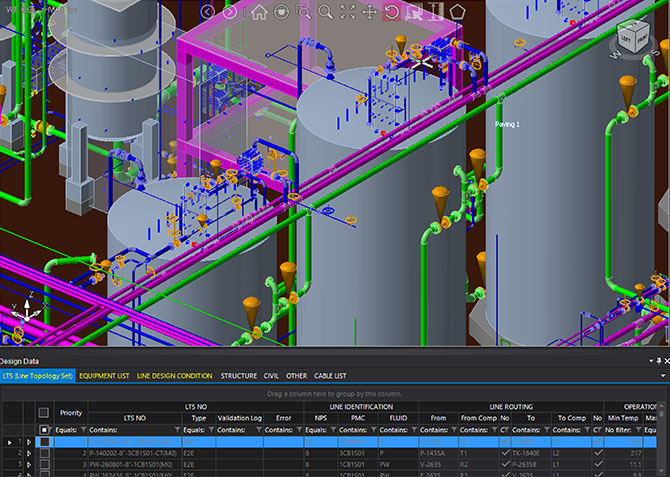Open the LTS NO filter dropdown
The height and width of the screenshot is (477, 670).
click(x=178, y=429)
